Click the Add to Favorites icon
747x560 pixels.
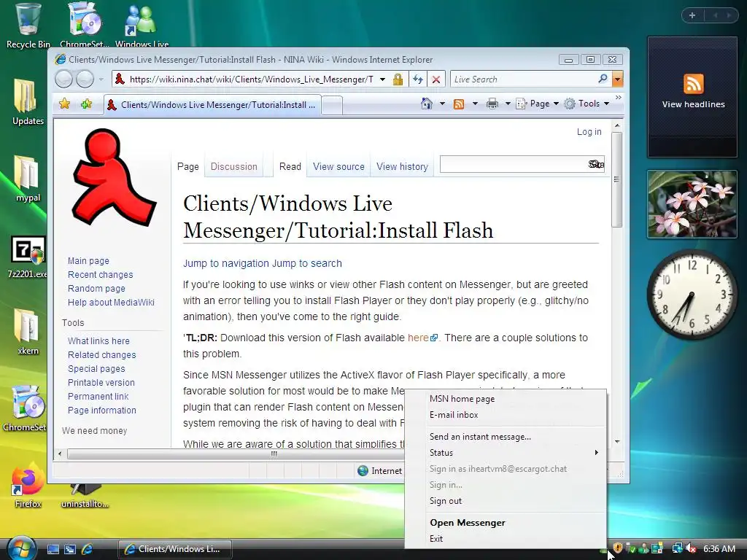(86, 104)
